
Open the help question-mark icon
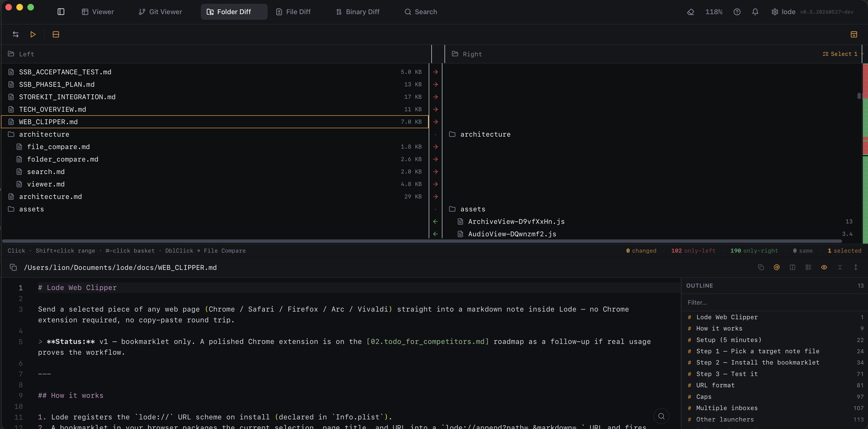(737, 12)
